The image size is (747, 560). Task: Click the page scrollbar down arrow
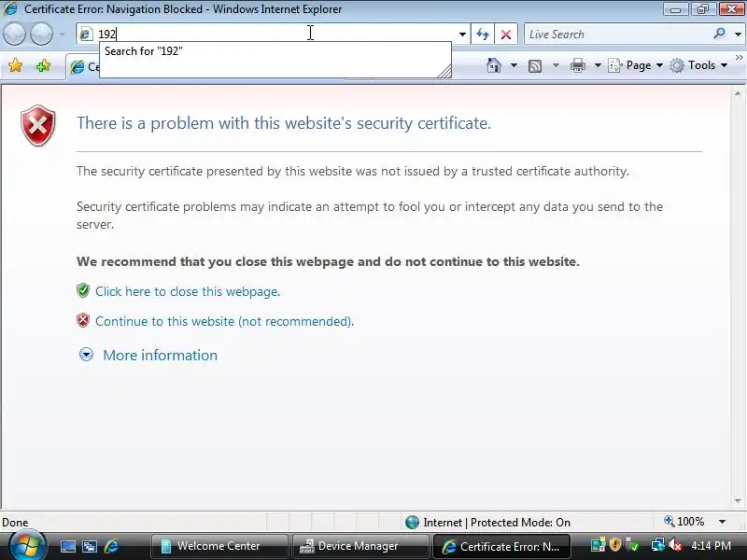tap(738, 501)
